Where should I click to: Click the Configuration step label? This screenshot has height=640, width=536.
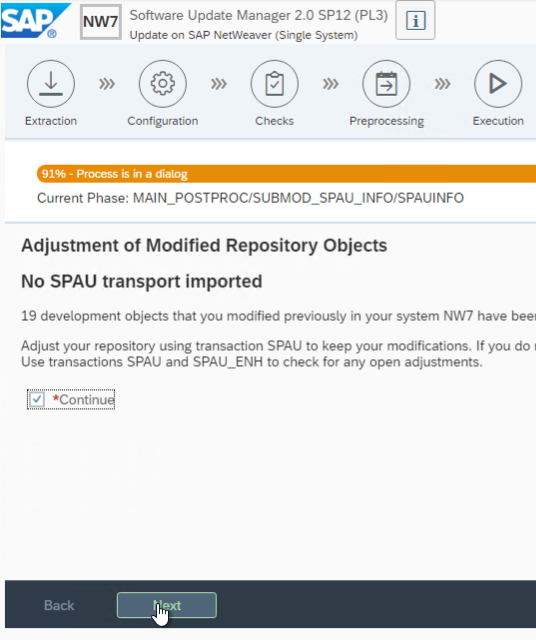tap(162, 121)
